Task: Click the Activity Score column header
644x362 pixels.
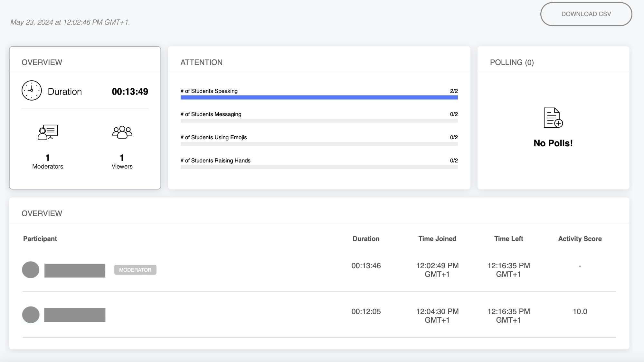Action: pyautogui.click(x=580, y=239)
